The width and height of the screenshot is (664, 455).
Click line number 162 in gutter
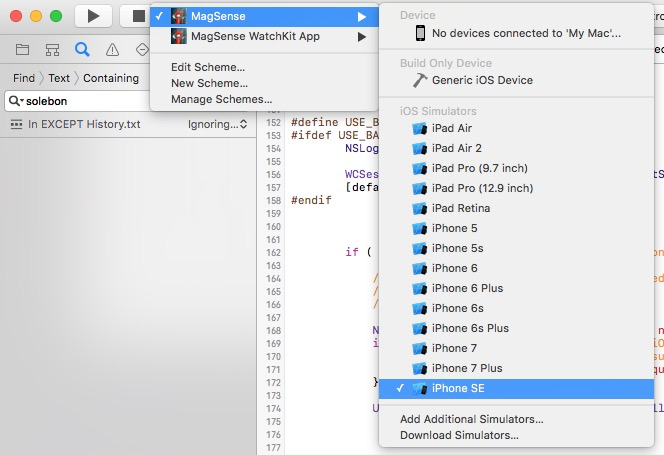(274, 252)
